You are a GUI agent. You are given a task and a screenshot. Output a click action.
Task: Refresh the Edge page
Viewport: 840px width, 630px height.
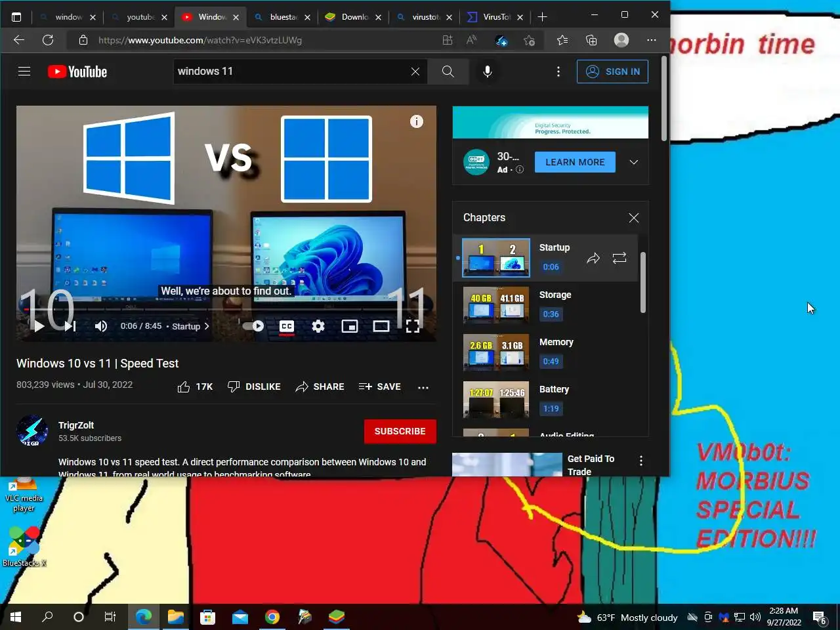coord(48,40)
